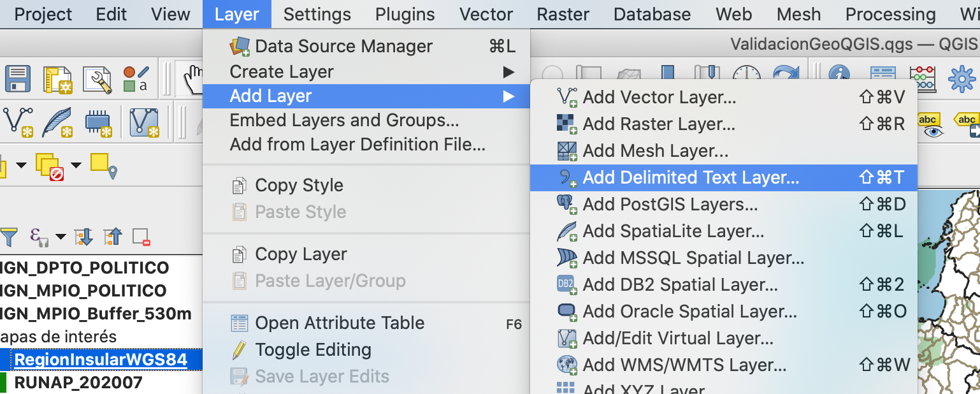Click the Show/Hide Labels eye icon
The width and height of the screenshot is (980, 394).
[932, 125]
